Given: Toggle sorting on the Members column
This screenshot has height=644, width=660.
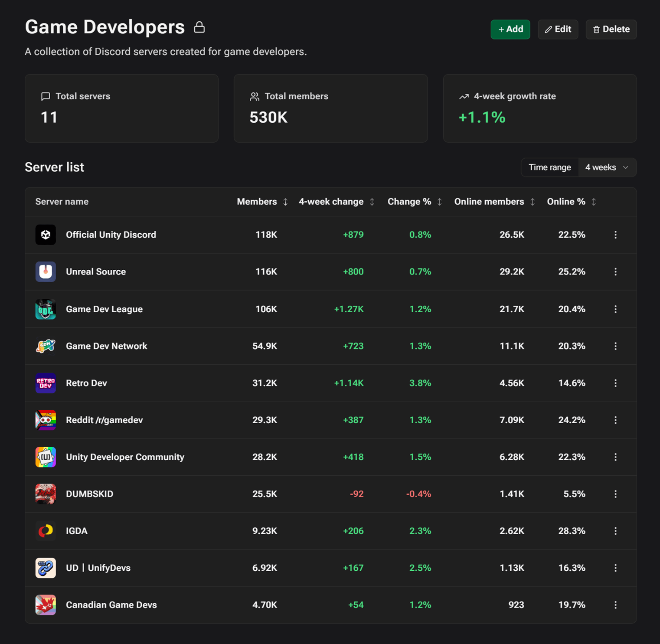Looking at the screenshot, I should 285,202.
